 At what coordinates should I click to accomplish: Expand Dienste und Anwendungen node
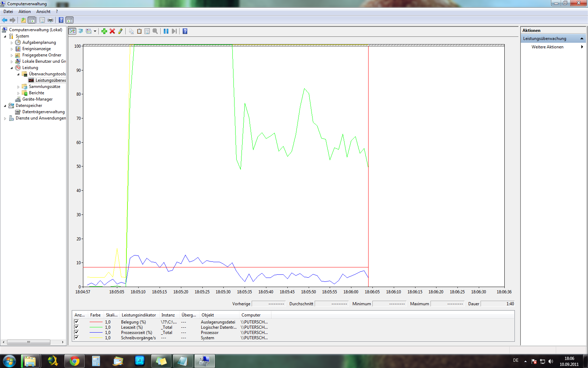5,118
